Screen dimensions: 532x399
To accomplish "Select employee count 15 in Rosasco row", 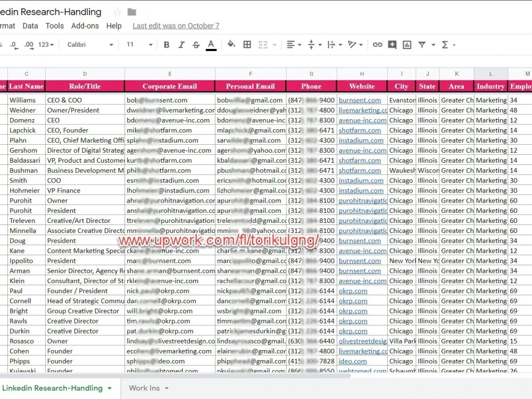I will [520, 341].
